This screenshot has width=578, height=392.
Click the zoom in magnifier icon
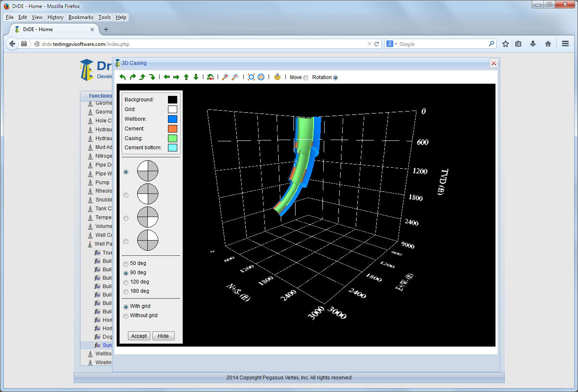pyautogui.click(x=225, y=77)
